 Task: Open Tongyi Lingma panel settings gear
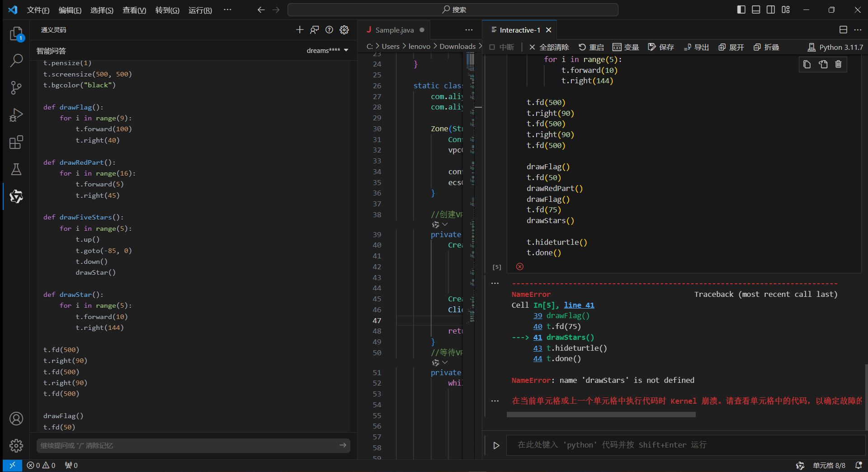pyautogui.click(x=344, y=30)
